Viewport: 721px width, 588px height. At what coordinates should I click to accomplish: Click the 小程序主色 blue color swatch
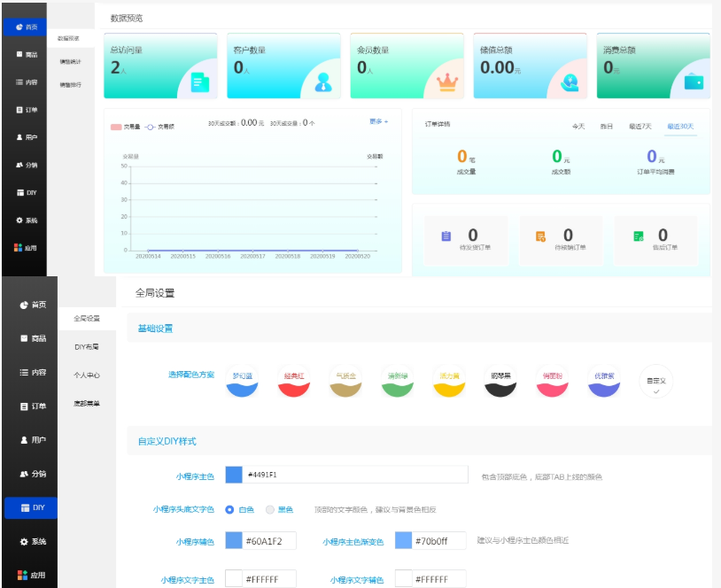click(x=234, y=475)
